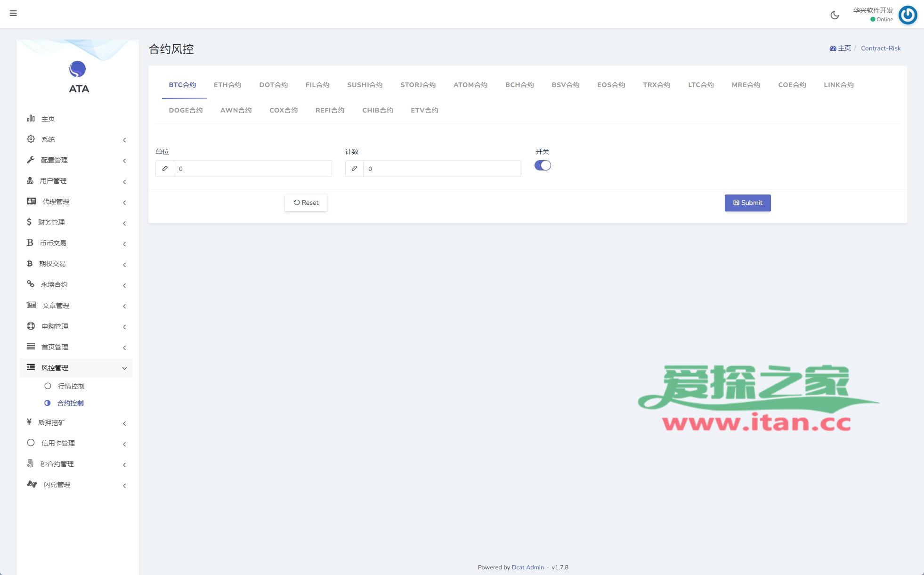The width and height of the screenshot is (924, 575).
Task: Expand the 币币交易 menu chevron
Action: [124, 244]
